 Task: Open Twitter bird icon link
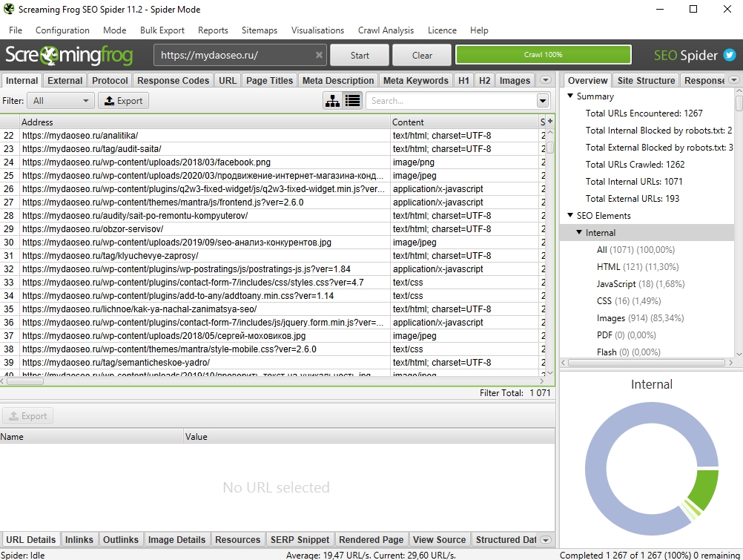click(729, 55)
